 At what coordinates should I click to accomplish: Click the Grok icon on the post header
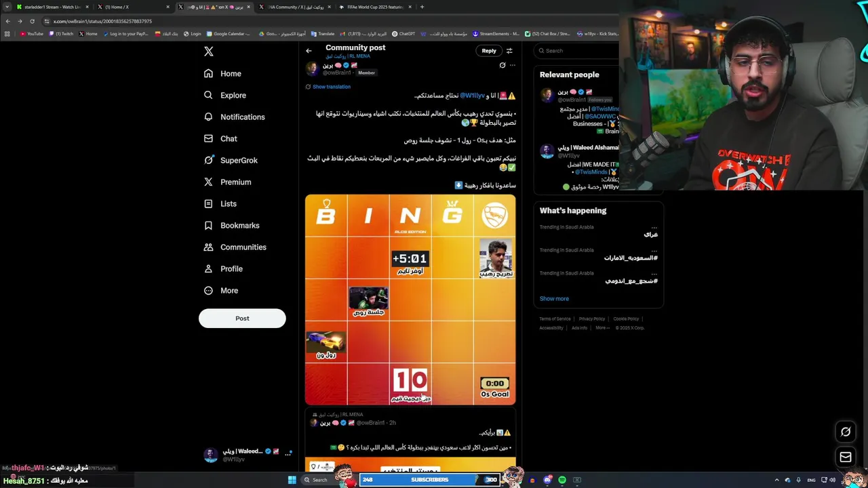point(502,65)
